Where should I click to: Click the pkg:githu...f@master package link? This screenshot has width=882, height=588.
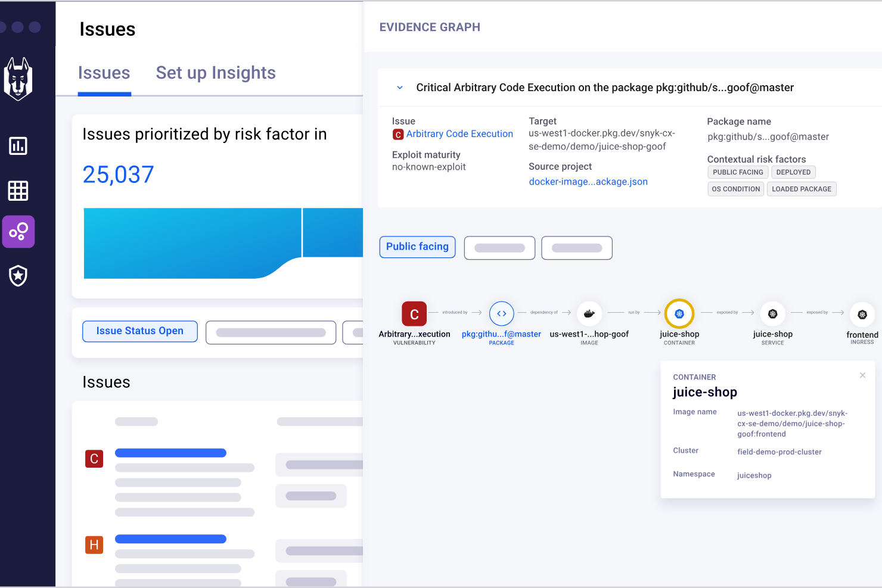501,334
